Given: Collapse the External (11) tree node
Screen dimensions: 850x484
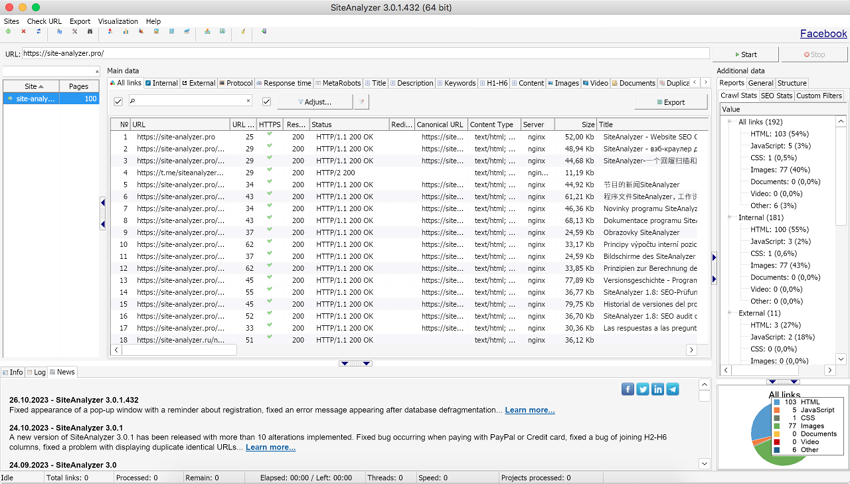Looking at the screenshot, I should 730,313.
